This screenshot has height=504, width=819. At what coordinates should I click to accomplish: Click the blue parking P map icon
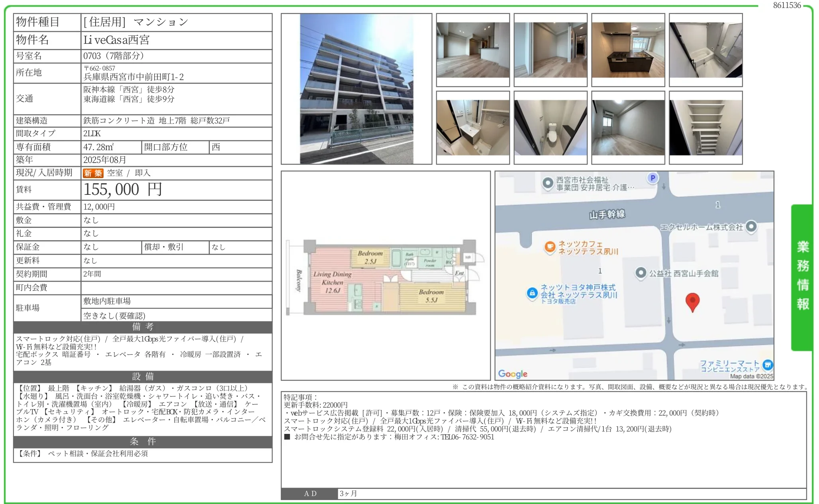click(x=652, y=178)
